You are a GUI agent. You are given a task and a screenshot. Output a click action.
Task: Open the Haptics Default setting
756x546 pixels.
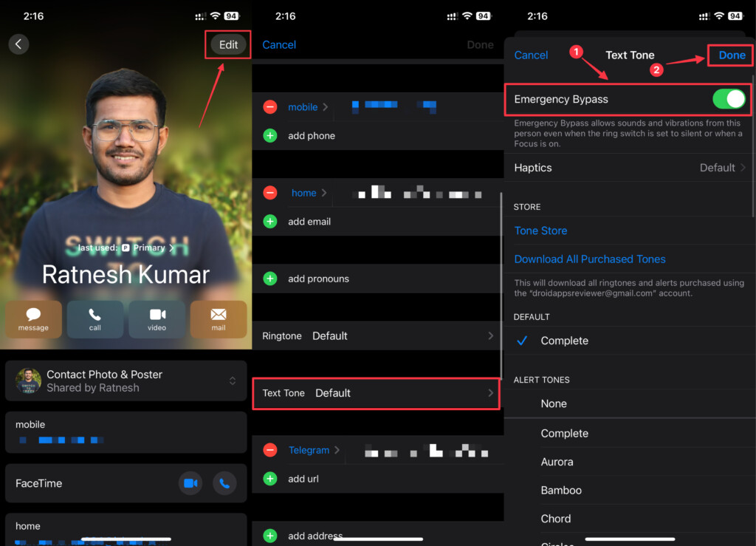coord(630,168)
